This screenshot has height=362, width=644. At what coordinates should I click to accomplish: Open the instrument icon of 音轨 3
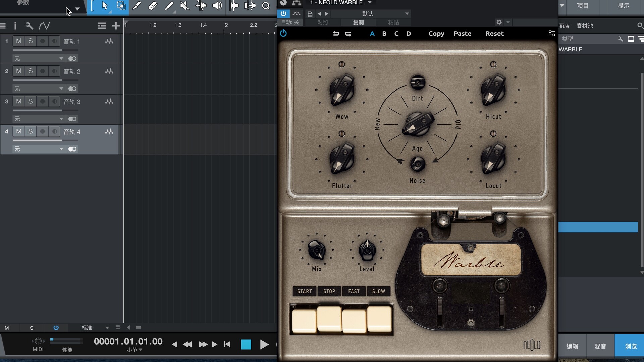point(109,102)
